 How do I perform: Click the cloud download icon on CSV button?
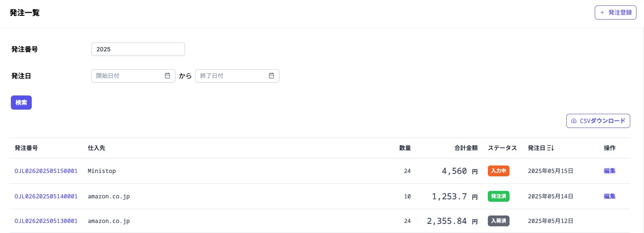(574, 121)
